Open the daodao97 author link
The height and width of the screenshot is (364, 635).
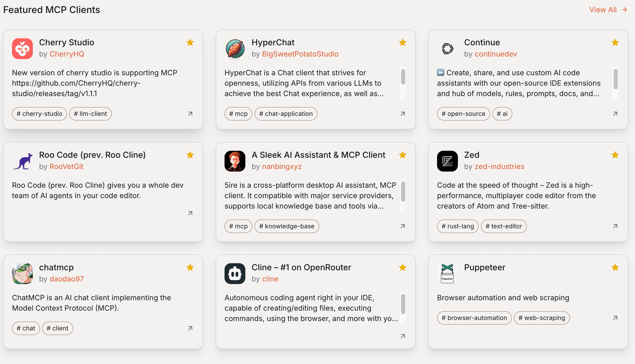pos(67,279)
